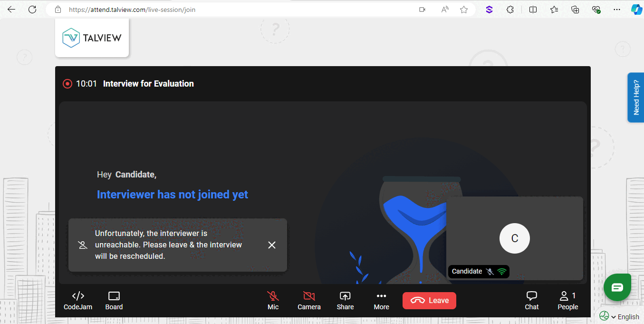Show the People list
644x324 pixels.
[x=567, y=301]
